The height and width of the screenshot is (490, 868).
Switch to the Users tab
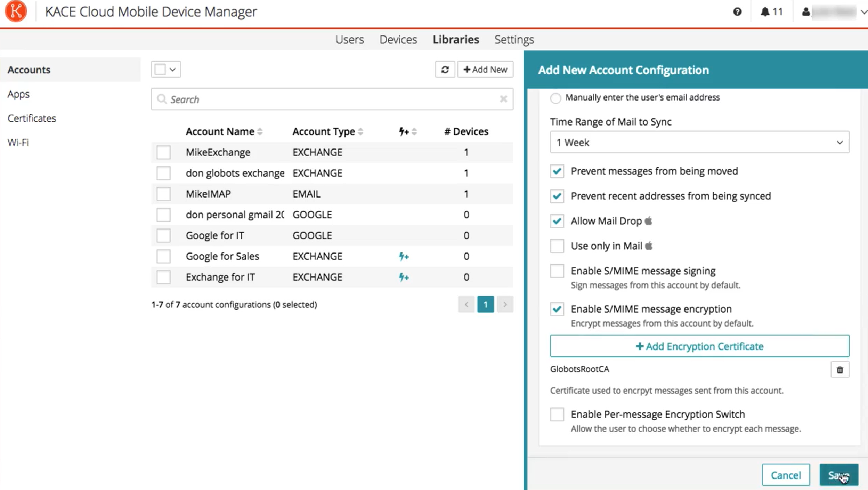[349, 40]
